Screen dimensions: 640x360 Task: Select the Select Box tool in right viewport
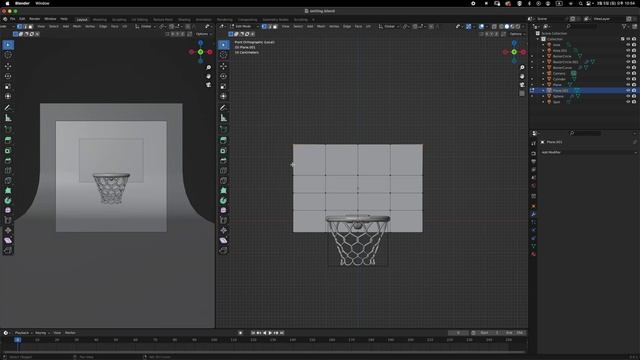(x=223, y=44)
